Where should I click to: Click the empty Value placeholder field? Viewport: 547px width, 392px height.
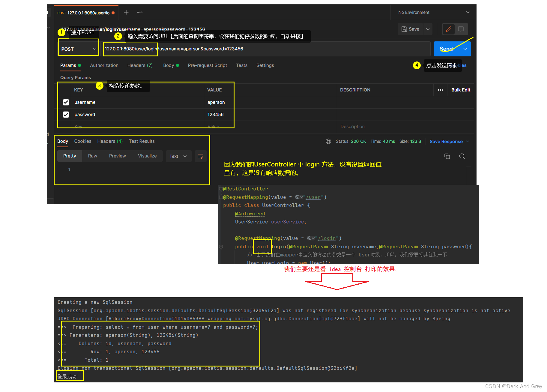[x=270, y=127]
